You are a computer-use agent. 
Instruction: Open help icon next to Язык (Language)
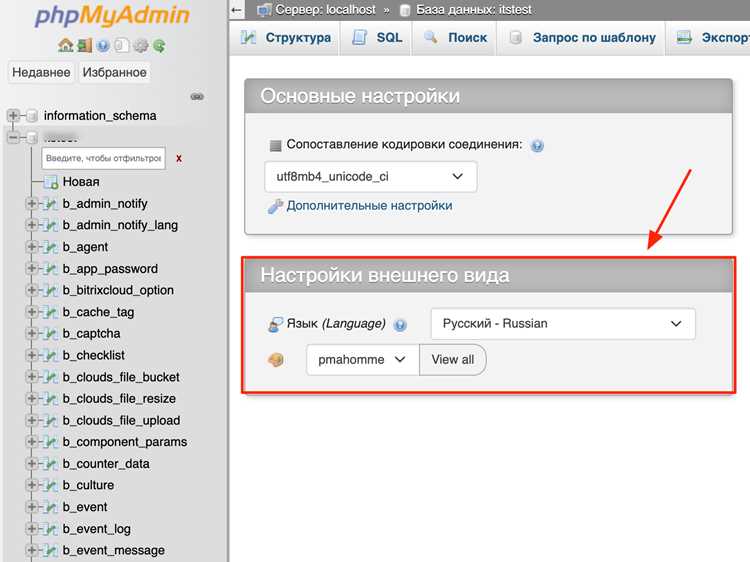tap(400, 325)
